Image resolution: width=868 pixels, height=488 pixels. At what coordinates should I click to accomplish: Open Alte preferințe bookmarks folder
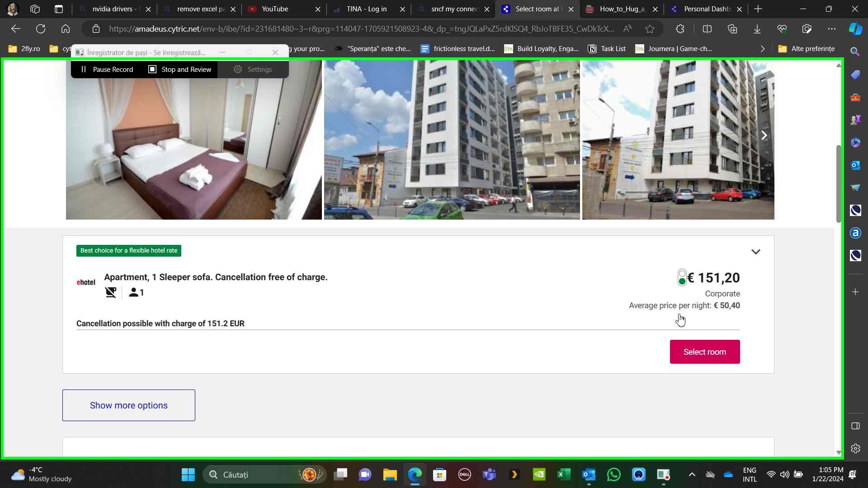coord(807,49)
